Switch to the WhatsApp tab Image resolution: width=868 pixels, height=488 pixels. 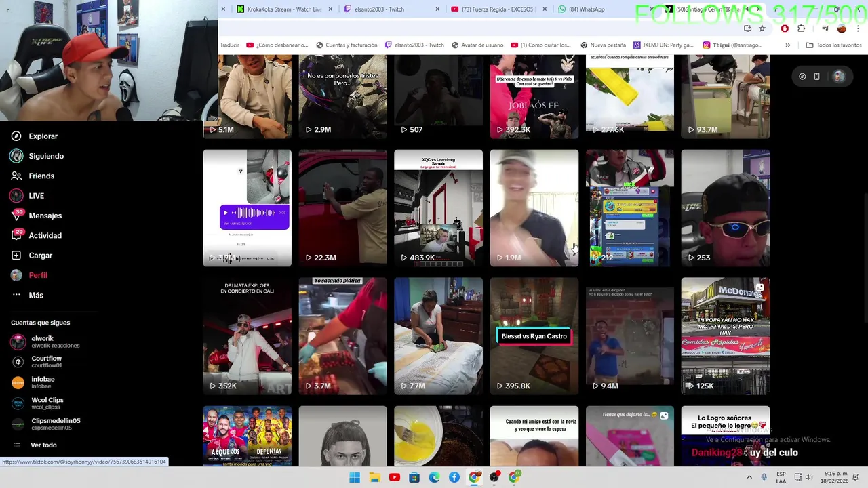pos(582,9)
